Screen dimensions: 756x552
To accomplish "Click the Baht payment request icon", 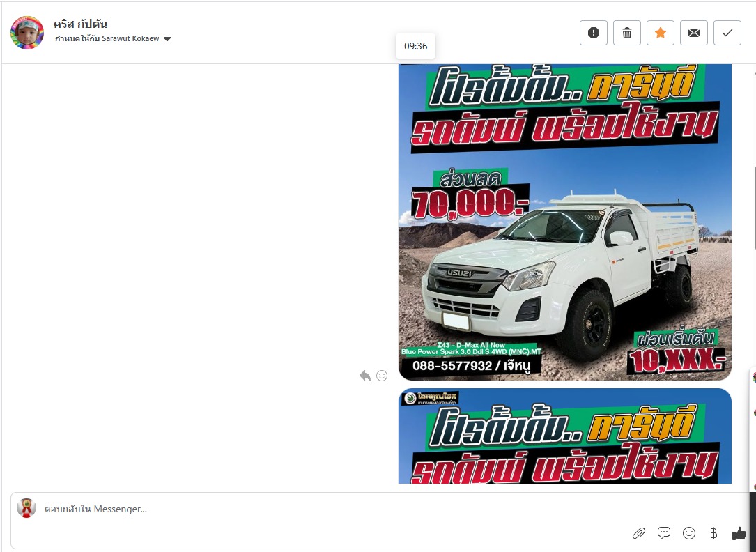I will 713,533.
